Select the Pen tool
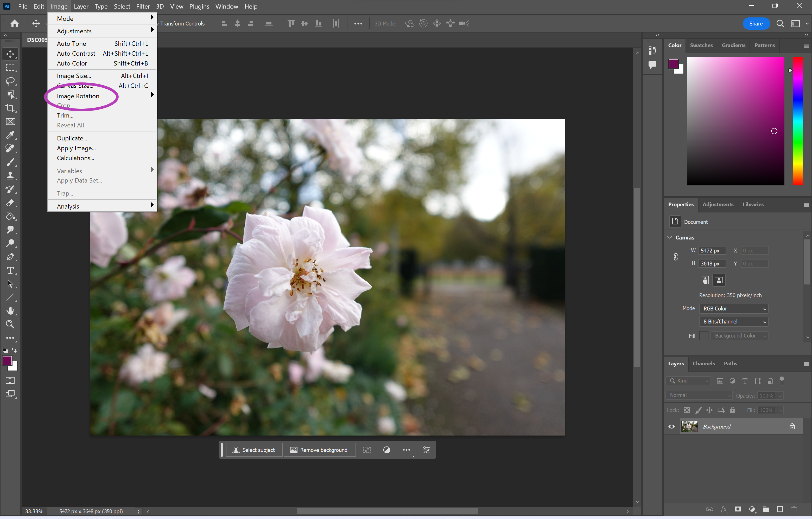 (10, 257)
